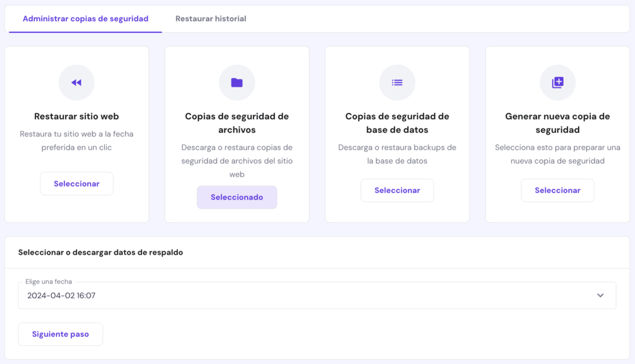Image resolution: width=635 pixels, height=364 pixels.
Task: Click the new backup icon above Generar nueva copia
Action: pos(557,82)
